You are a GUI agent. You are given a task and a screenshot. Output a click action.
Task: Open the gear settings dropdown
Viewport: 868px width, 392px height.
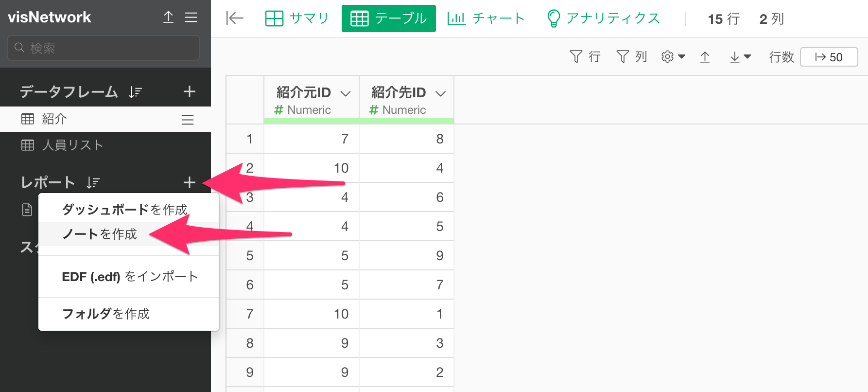(x=673, y=57)
